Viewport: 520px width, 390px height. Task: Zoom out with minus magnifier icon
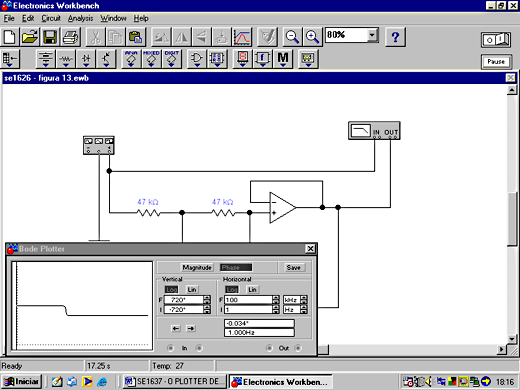coord(292,37)
